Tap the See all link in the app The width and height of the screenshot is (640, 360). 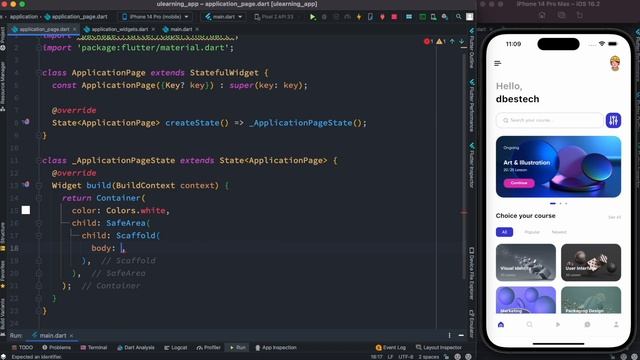[x=614, y=217]
